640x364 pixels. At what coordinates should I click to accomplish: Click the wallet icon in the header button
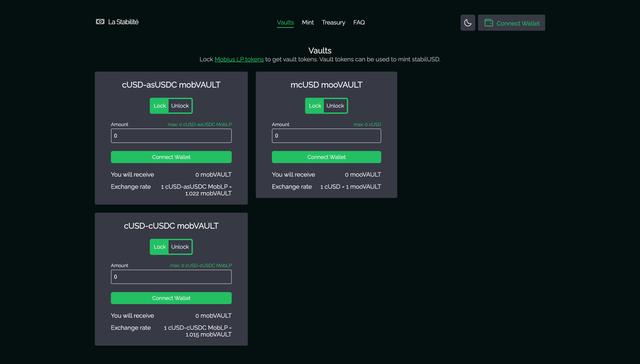489,23
